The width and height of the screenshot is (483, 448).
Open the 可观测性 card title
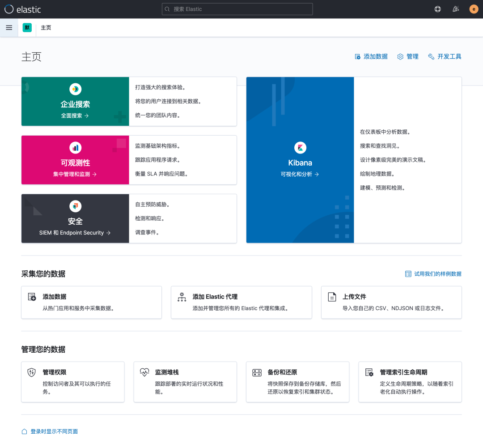coord(75,163)
